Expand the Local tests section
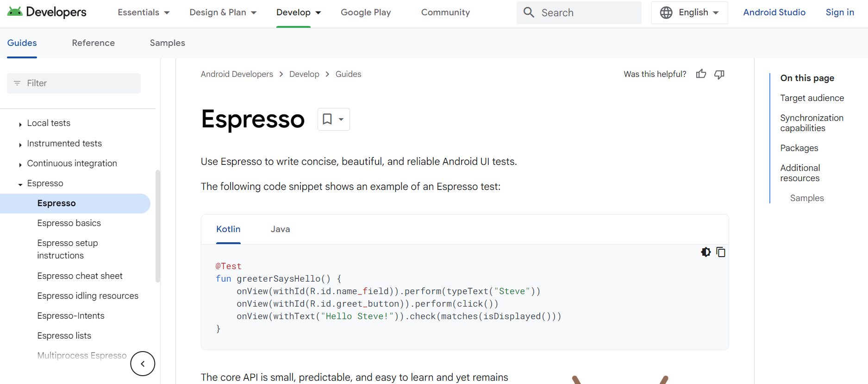 pos(20,124)
